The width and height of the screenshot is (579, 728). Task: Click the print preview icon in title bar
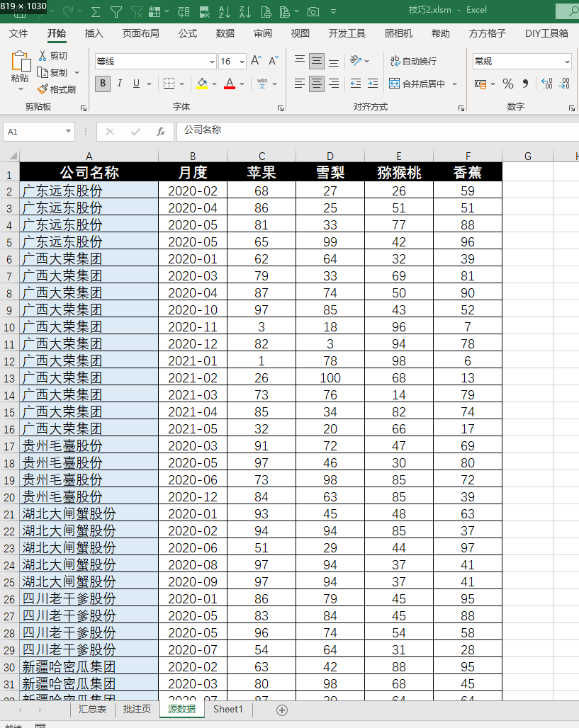pos(266,12)
